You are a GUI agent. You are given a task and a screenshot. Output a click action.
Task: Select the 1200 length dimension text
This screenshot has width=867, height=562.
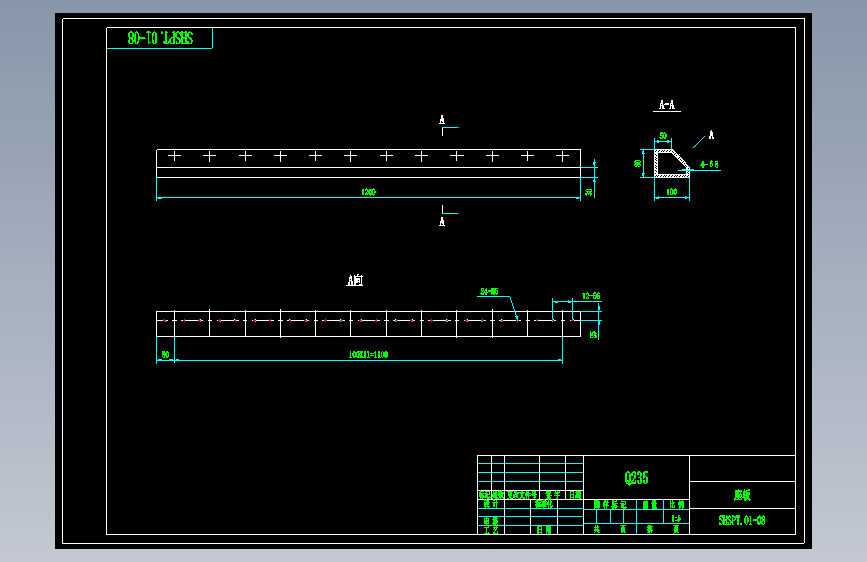click(x=368, y=192)
